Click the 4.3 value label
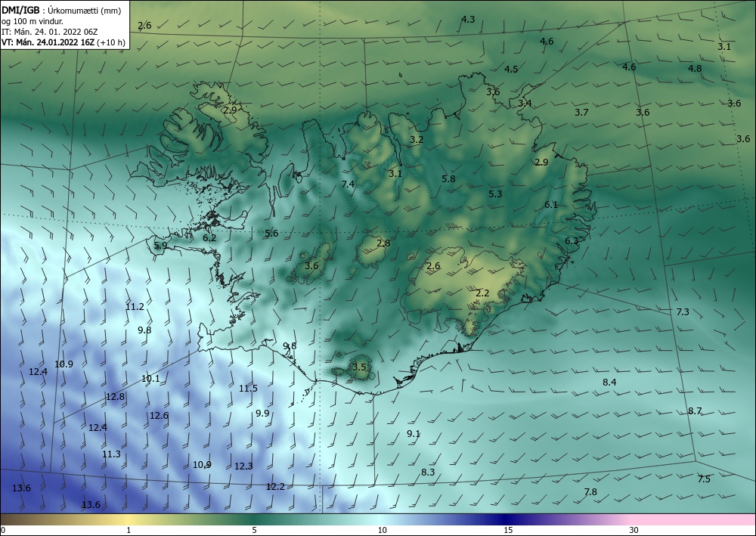Image resolution: width=756 pixels, height=536 pixels. tap(468, 20)
